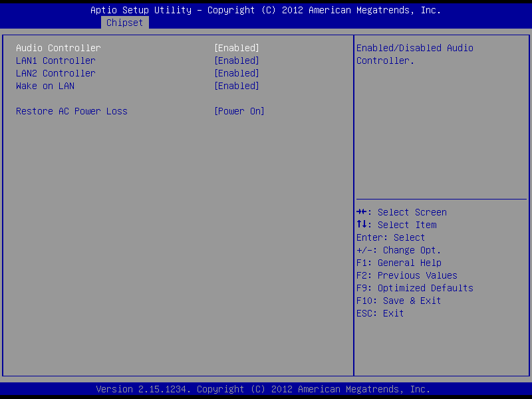Toggle the LAN1 Controller Enabled value

pos(236,61)
